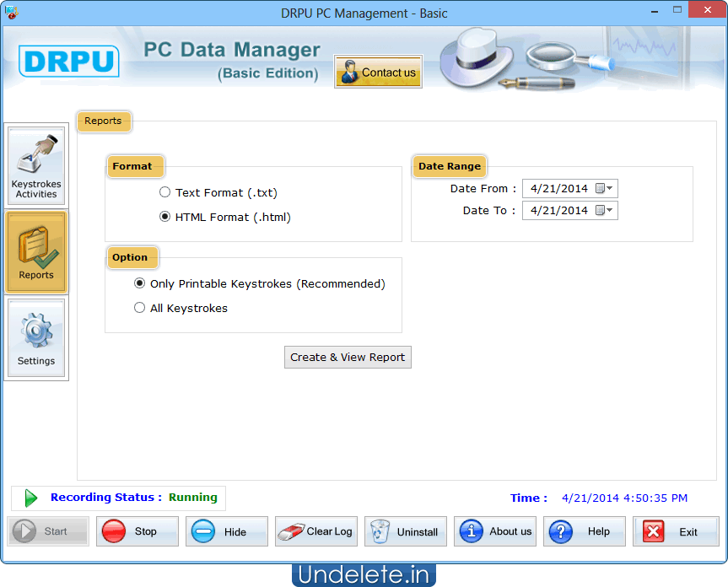Click the 'Date Range' group label
This screenshot has width=728, height=587.
pyautogui.click(x=450, y=166)
